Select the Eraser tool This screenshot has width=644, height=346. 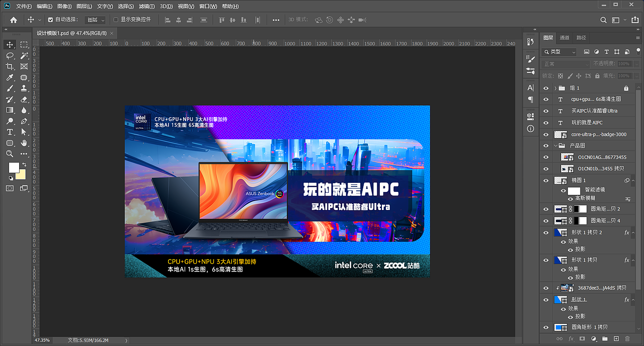[x=24, y=99]
